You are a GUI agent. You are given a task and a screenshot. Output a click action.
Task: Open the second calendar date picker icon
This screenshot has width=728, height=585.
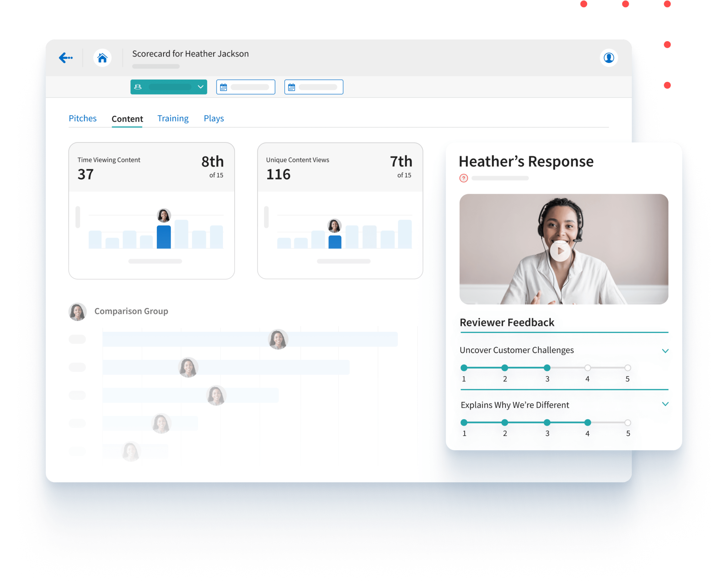pos(291,86)
